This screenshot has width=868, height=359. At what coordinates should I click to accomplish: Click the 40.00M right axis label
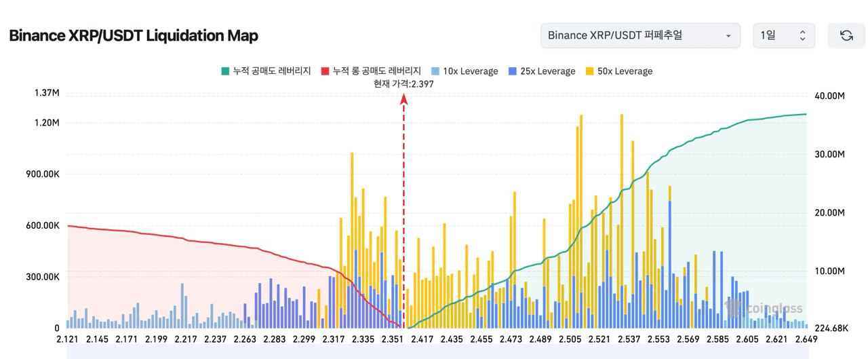[x=829, y=96]
